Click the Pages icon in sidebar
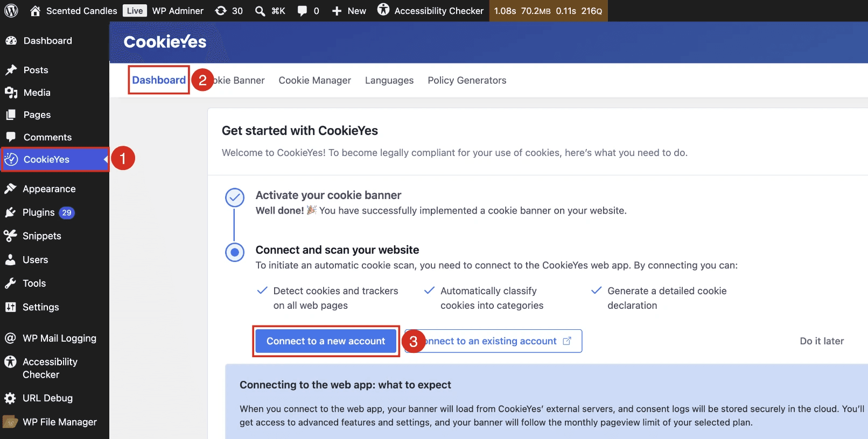The height and width of the screenshot is (439, 868). click(x=11, y=115)
